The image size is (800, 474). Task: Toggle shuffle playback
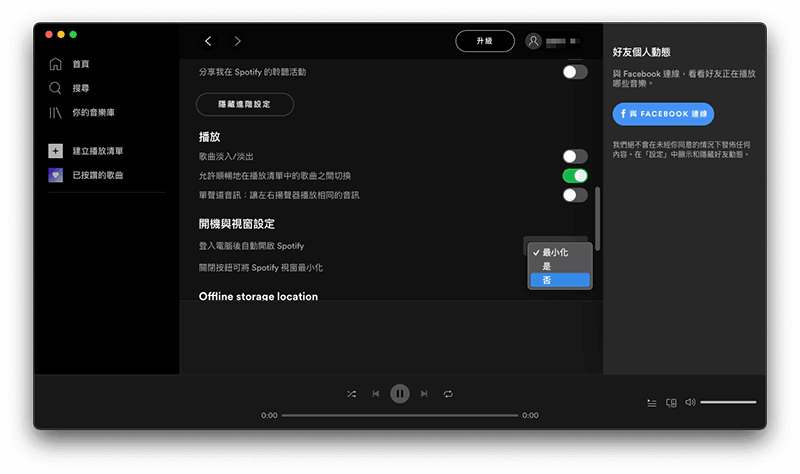(352, 394)
